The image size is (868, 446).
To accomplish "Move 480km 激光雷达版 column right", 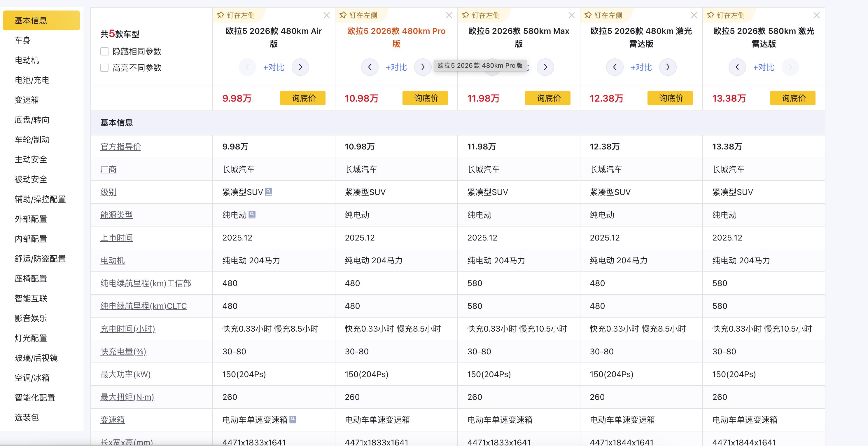I will (x=668, y=67).
